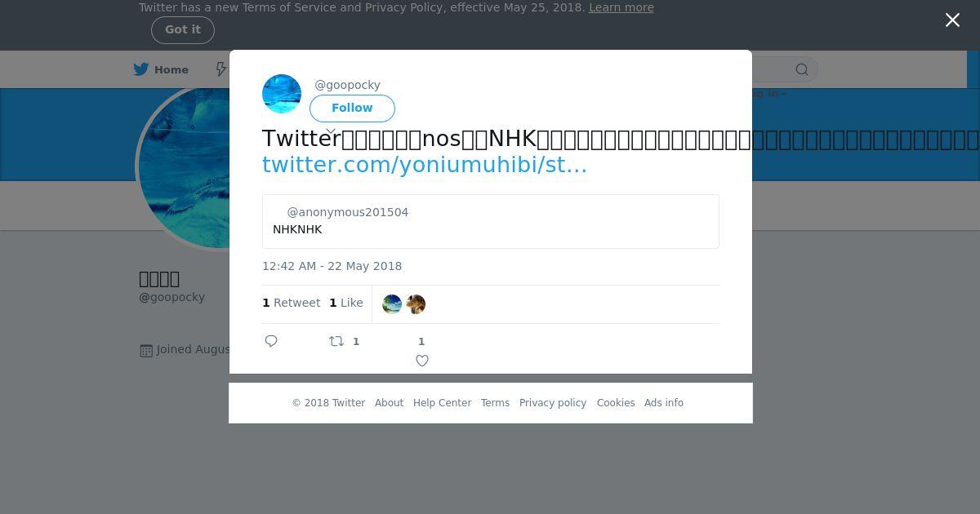Like the tweet with heart icon
This screenshot has width=980, height=514.
pyautogui.click(x=422, y=361)
